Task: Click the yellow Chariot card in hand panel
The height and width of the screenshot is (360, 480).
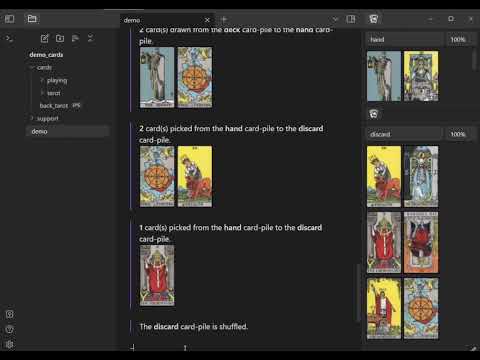Action: click(x=421, y=76)
